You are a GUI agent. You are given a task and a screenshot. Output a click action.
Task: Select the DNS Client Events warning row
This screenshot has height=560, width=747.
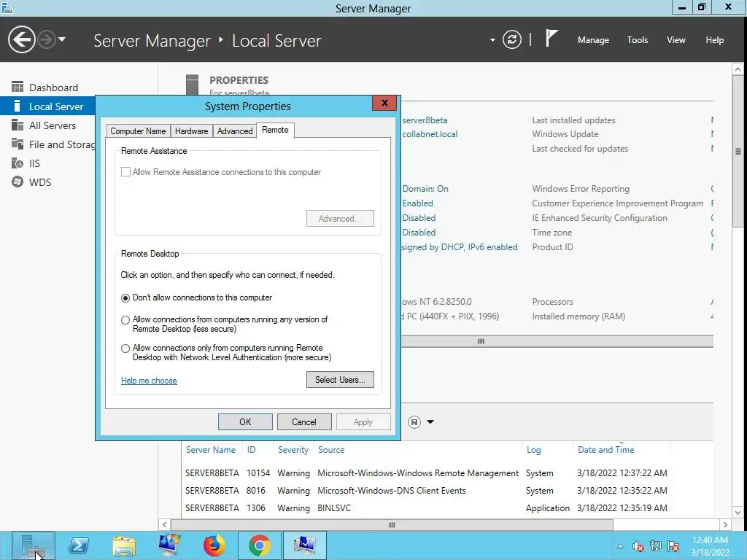pyautogui.click(x=448, y=491)
